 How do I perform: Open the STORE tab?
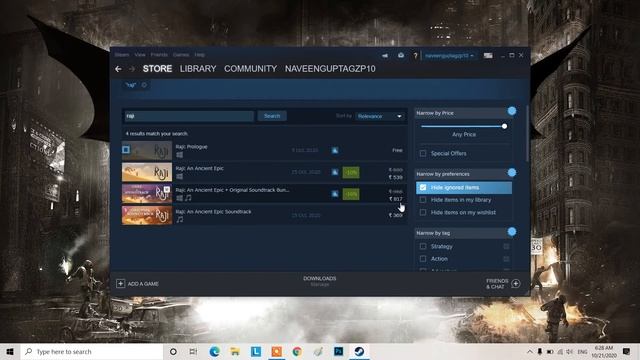coord(157,69)
